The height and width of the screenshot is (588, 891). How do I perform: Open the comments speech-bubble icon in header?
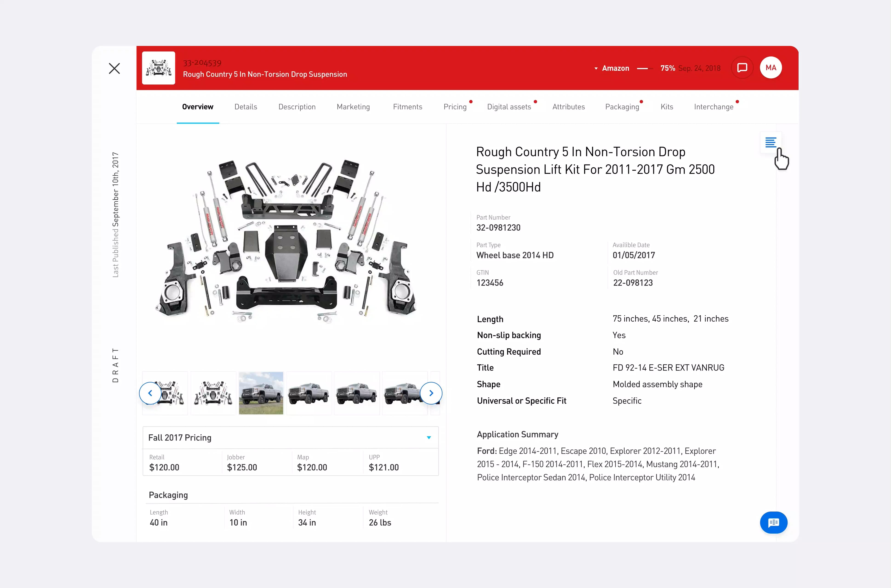[742, 68]
